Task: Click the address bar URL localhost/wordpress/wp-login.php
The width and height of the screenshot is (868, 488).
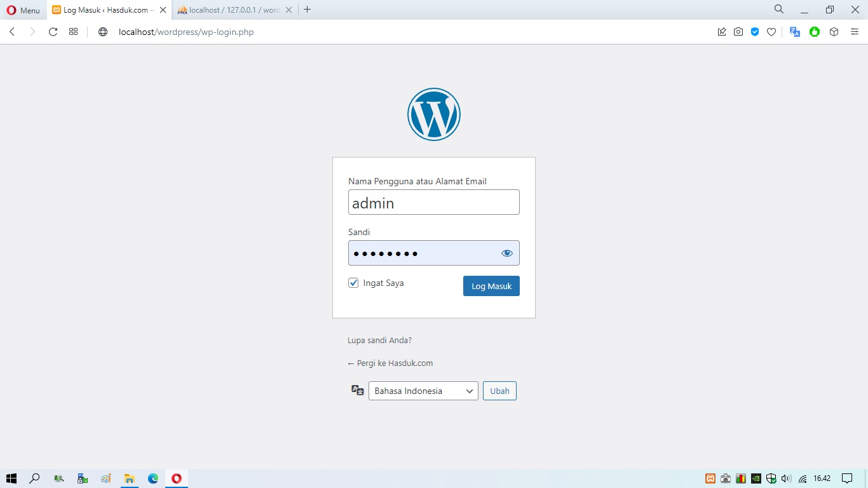Action: 186,32
